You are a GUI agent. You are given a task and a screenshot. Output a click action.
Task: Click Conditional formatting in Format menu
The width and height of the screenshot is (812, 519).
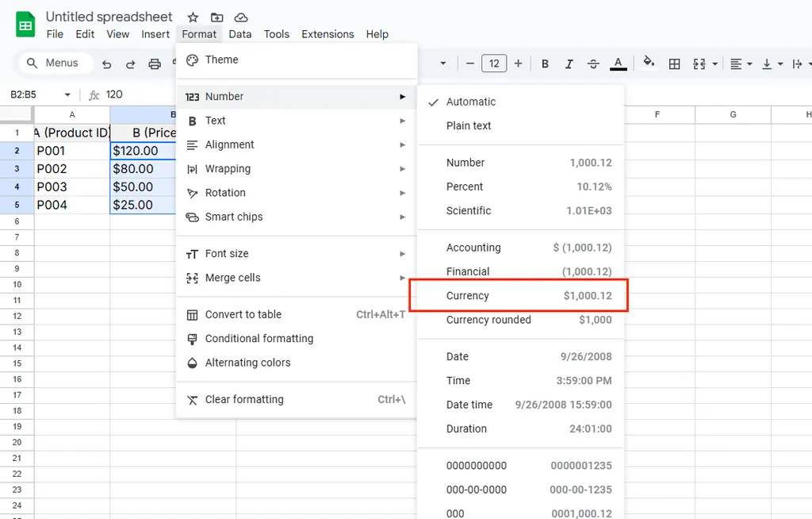pyautogui.click(x=259, y=338)
